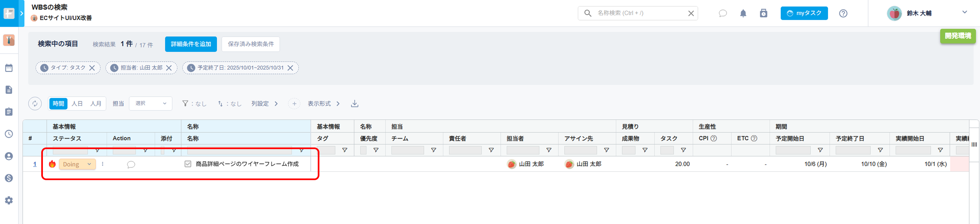Open the settings gear in sidebar
The image size is (980, 224).
(9, 201)
